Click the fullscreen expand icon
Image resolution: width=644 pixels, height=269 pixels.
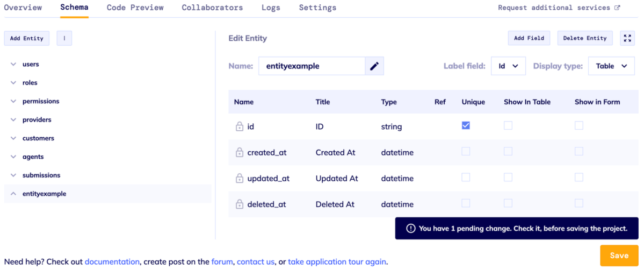(627, 38)
